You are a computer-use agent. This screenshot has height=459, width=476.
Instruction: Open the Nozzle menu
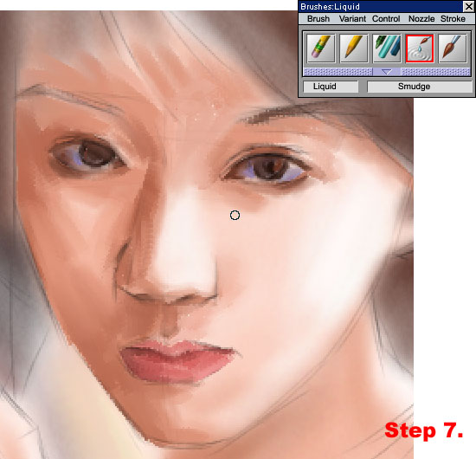[x=421, y=19]
